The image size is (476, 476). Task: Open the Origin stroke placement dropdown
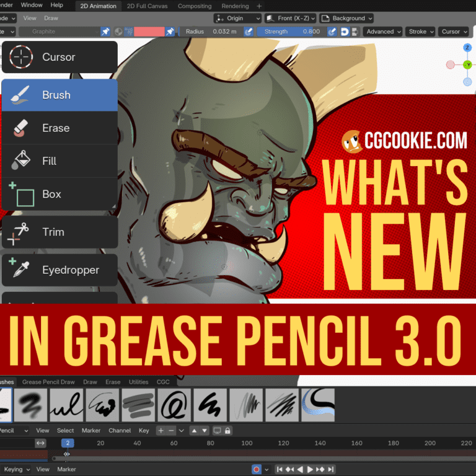(x=237, y=19)
